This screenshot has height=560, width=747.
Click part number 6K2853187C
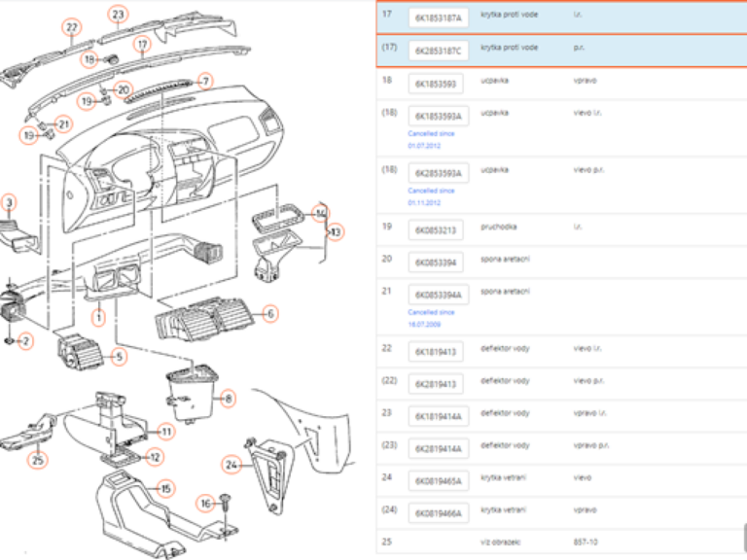coord(438,50)
